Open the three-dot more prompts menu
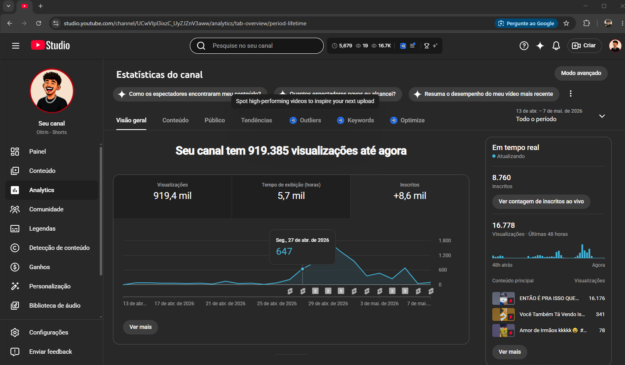The width and height of the screenshot is (625, 365). (x=570, y=94)
